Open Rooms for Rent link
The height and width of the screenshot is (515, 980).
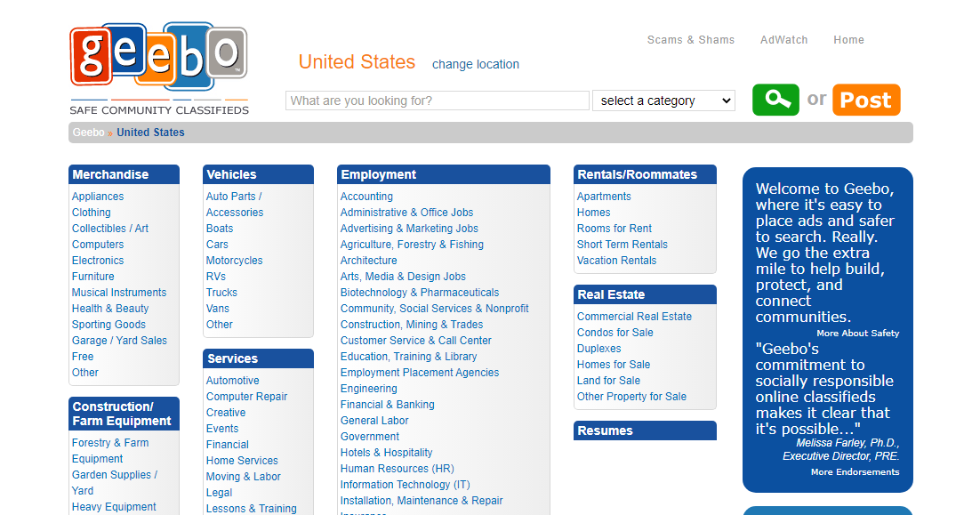(x=615, y=229)
